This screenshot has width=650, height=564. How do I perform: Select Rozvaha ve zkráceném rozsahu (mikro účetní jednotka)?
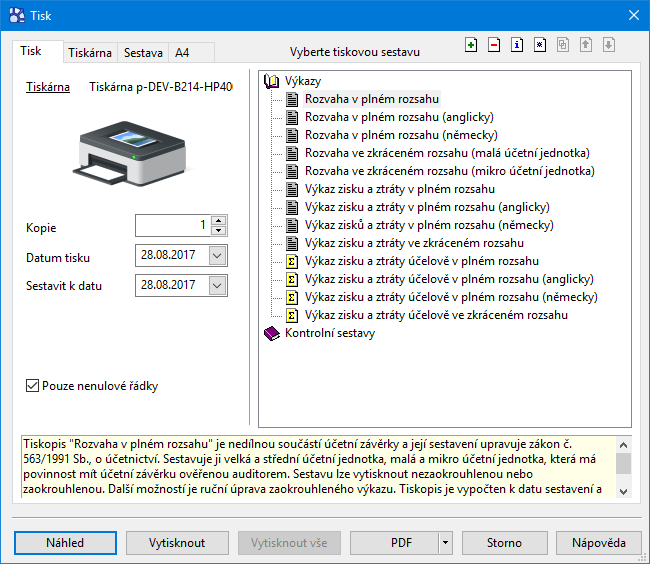449,171
